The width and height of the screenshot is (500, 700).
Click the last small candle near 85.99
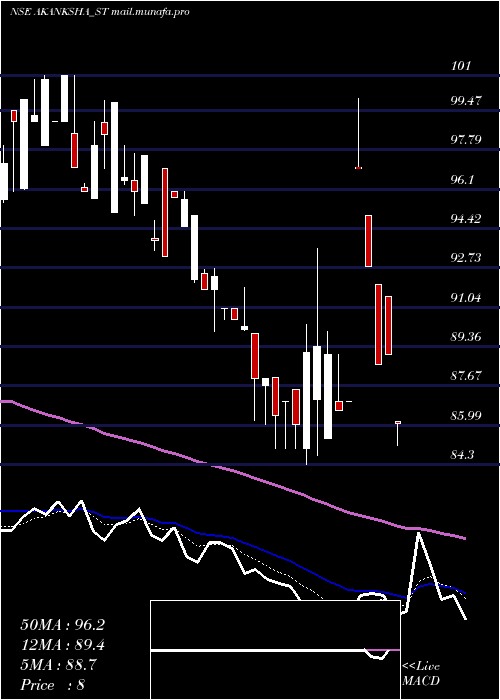397,433
